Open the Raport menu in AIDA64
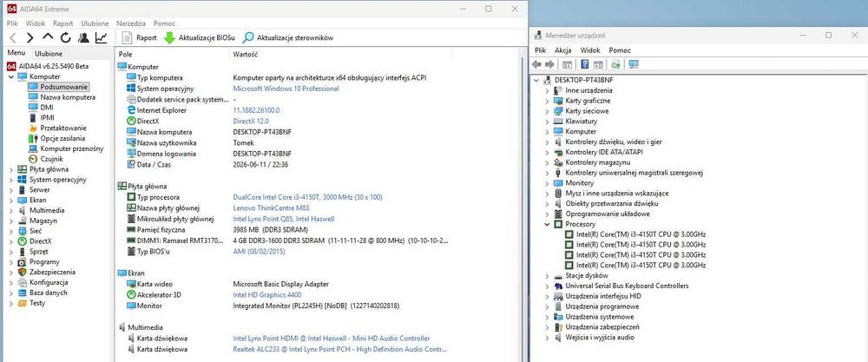The width and height of the screenshot is (868, 362). (63, 23)
